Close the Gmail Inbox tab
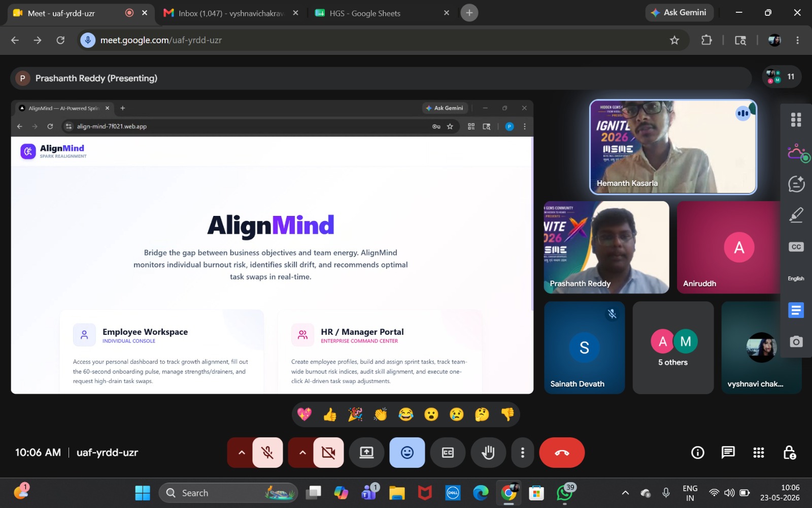 [x=296, y=13]
